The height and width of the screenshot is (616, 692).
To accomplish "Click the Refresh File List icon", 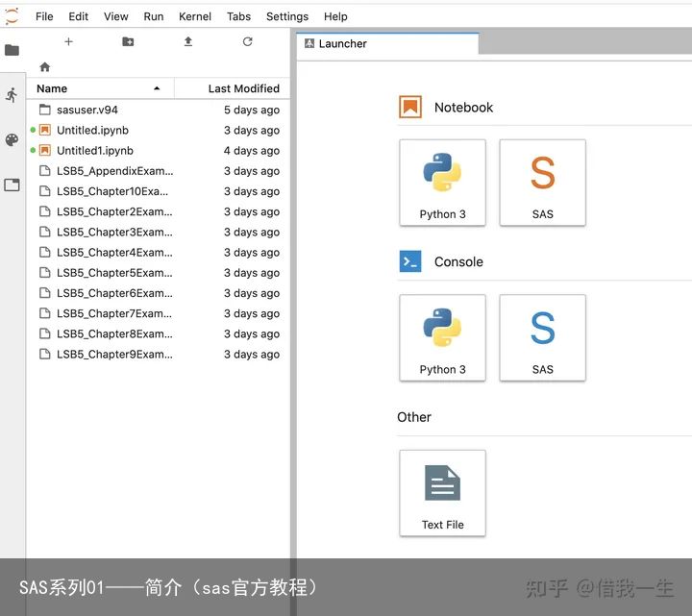I will (x=248, y=41).
